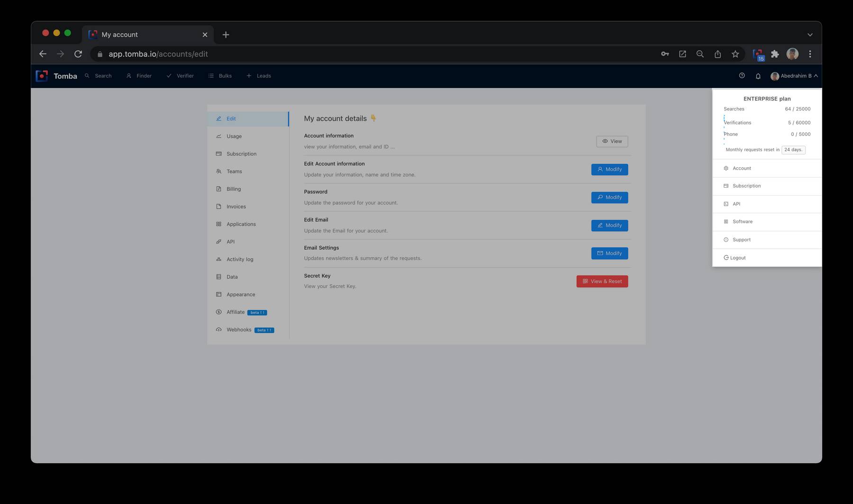Select Software in user dropdown menu

(767, 222)
